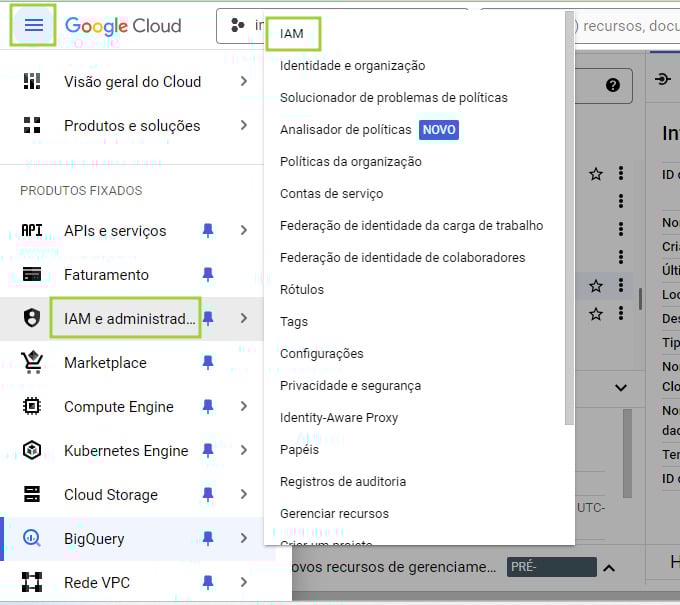680x605 pixels.
Task: Expand Kubernetes Engine submenu chevron
Action: click(244, 450)
